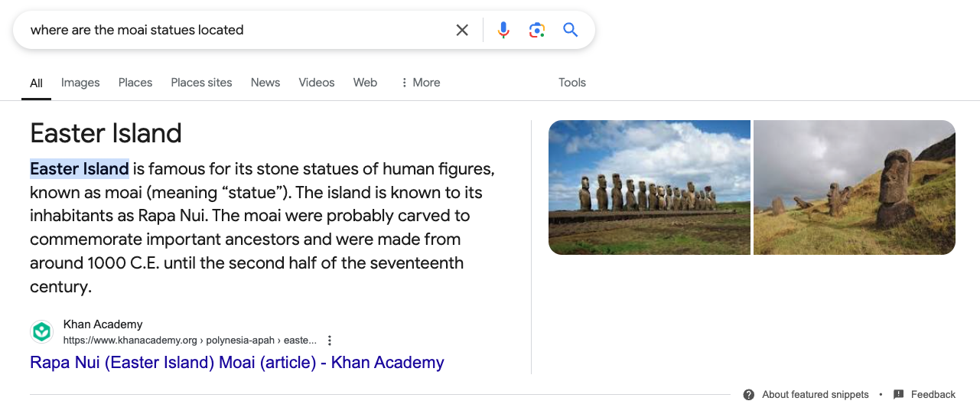
Task: Open the hillside moai head photo
Action: tap(855, 187)
